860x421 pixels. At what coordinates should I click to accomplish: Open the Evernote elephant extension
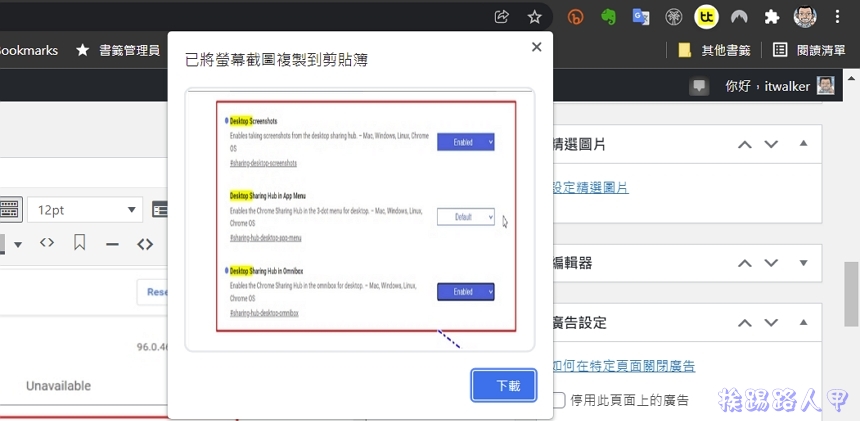pos(608,17)
